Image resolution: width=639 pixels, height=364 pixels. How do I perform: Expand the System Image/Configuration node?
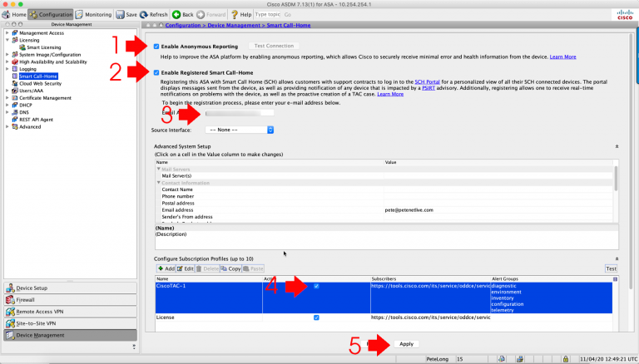(7, 54)
